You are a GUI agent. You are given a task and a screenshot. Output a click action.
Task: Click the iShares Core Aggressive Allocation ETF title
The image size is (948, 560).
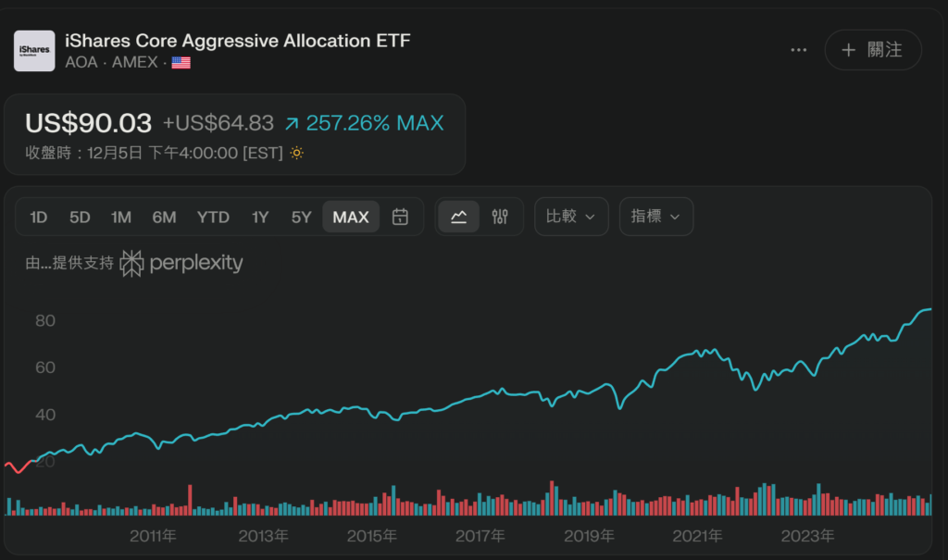237,41
